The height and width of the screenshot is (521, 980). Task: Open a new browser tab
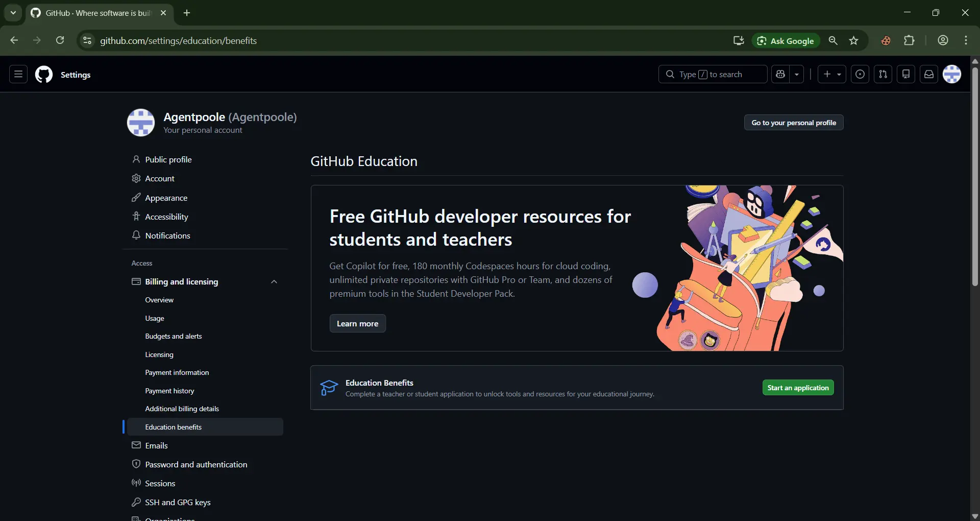[187, 13]
